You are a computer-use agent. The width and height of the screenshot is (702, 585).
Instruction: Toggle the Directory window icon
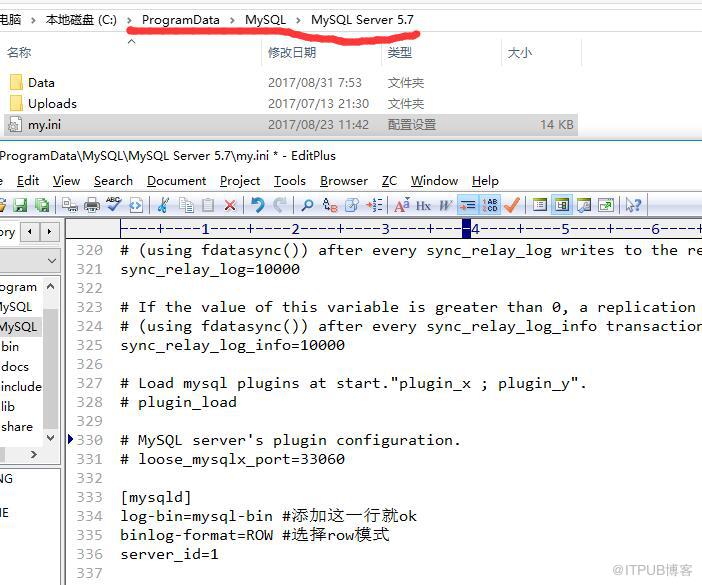[x=562, y=205]
